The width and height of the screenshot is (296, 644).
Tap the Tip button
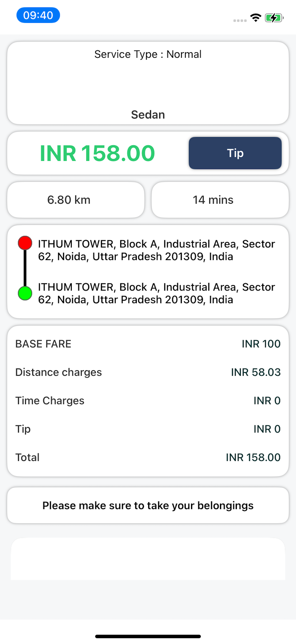pos(235,153)
